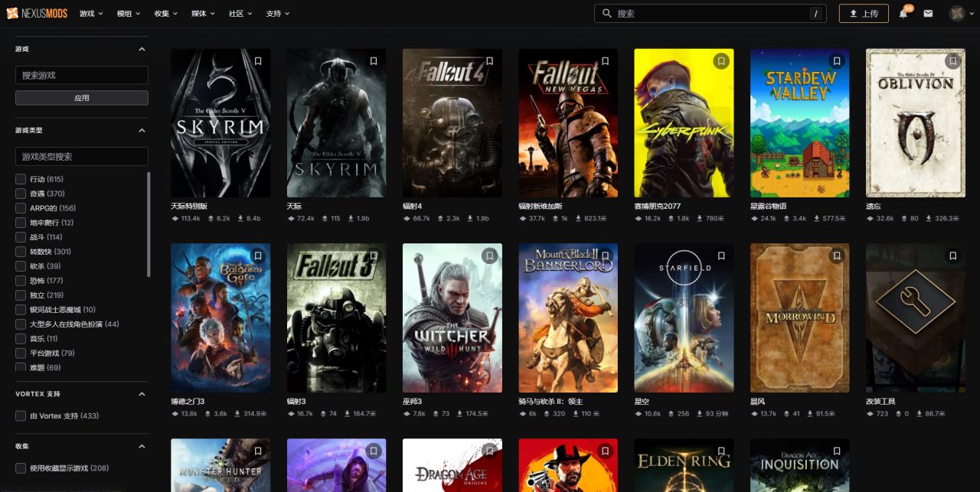Open the 骑马与砍杀 II: 领主 link
The image size is (980, 492).
click(x=550, y=401)
